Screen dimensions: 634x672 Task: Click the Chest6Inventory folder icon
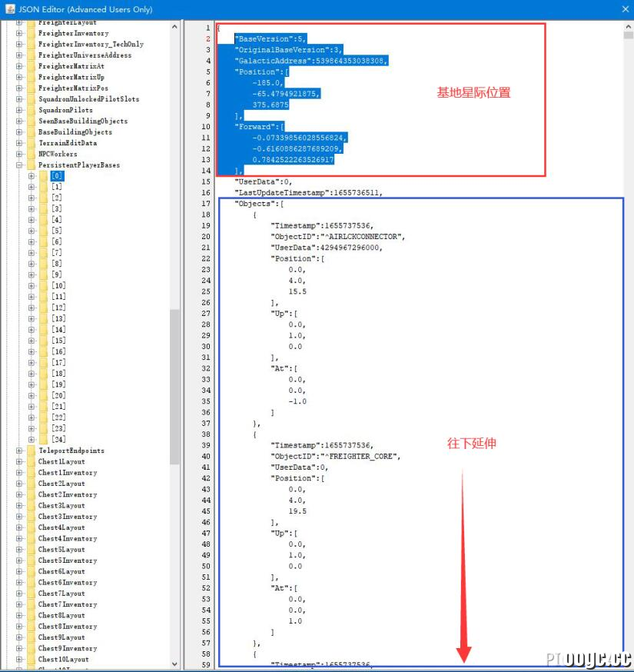(31, 583)
